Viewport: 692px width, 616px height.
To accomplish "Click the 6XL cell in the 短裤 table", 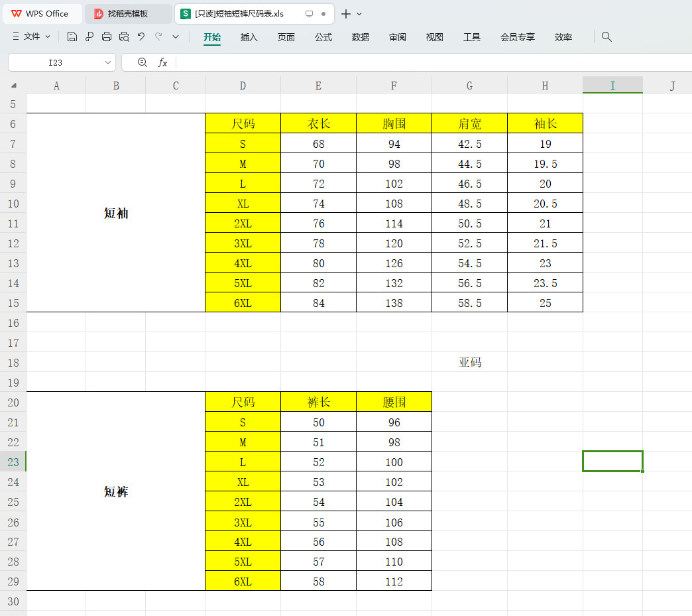I will coord(243,581).
